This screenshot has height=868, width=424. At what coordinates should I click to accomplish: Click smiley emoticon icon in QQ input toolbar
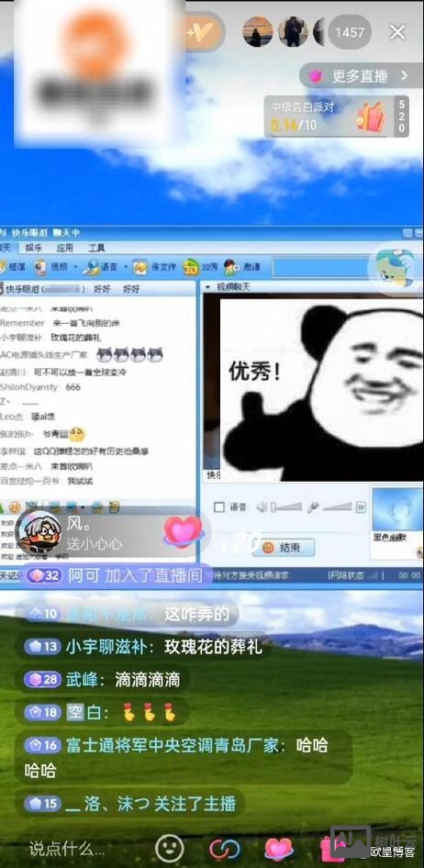tap(15, 506)
